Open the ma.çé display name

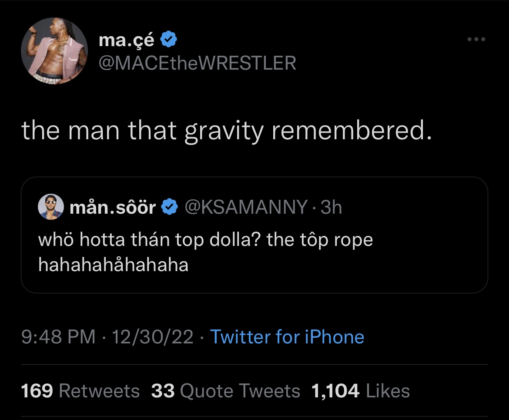pyautogui.click(x=127, y=40)
